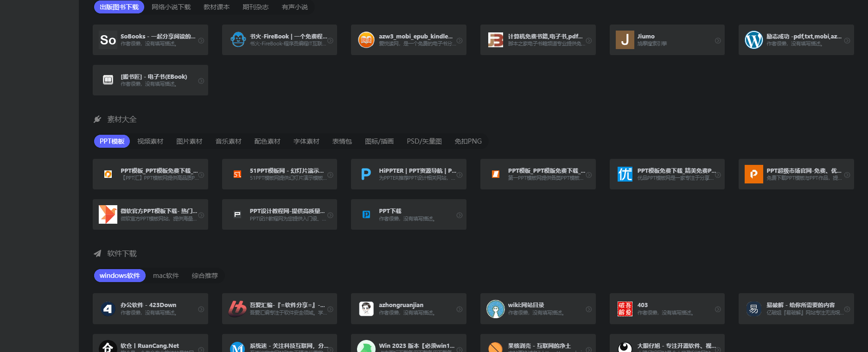
Task: Click the 易破解 round 易 icon
Action: (754, 308)
